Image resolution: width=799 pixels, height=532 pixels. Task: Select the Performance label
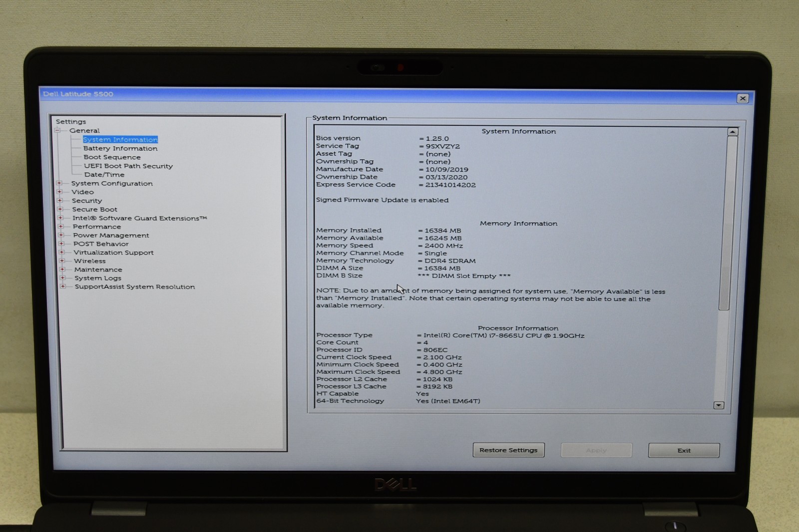[x=97, y=227]
